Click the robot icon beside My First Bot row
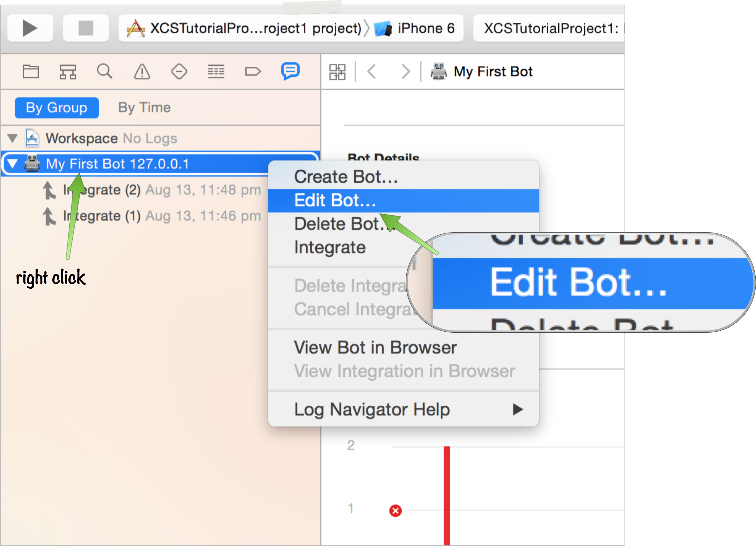This screenshot has width=756, height=546. point(32,164)
